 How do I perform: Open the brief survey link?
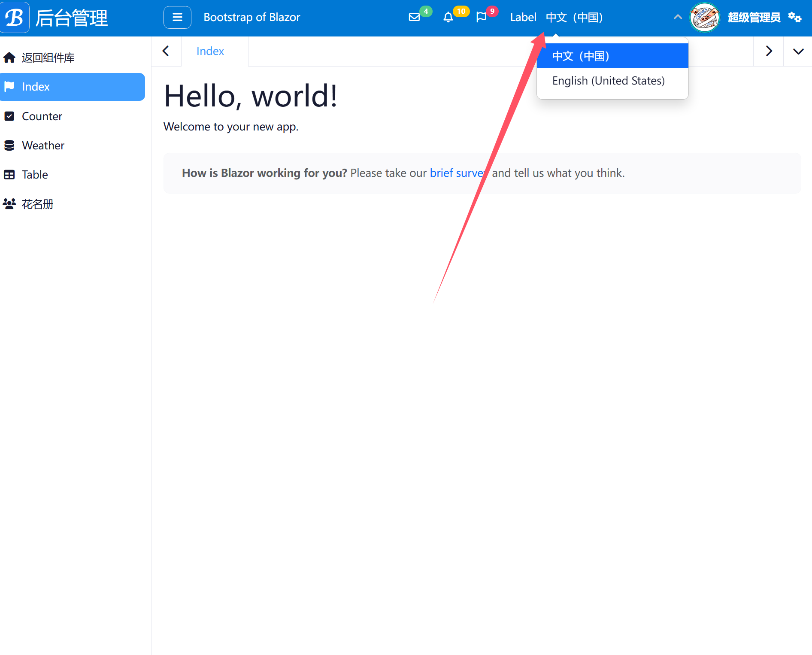(459, 173)
